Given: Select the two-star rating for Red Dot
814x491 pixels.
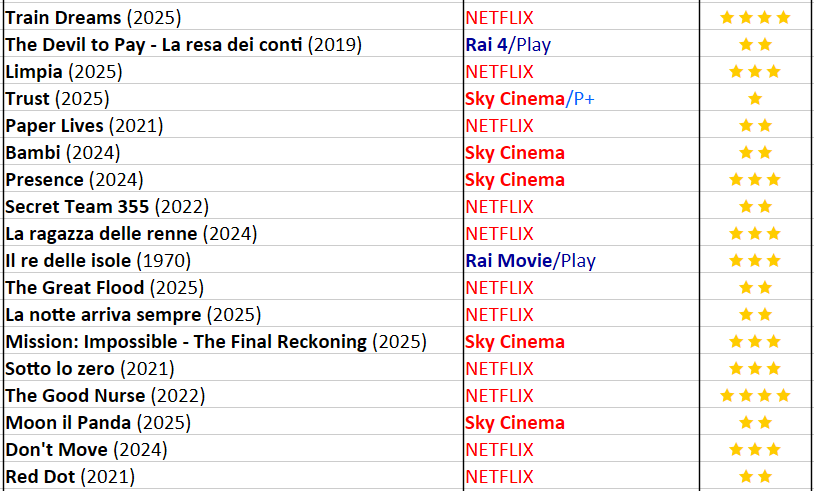Looking at the screenshot, I should point(755,476).
